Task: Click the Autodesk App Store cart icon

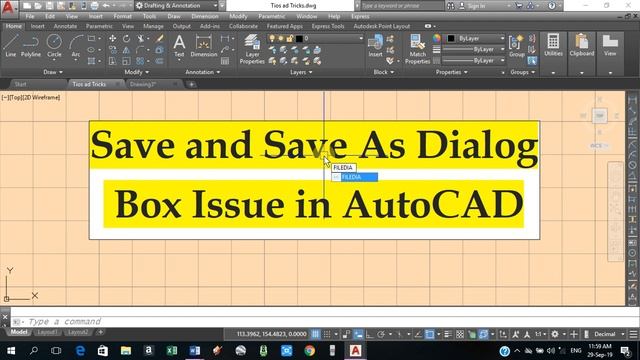Action: click(x=519, y=6)
